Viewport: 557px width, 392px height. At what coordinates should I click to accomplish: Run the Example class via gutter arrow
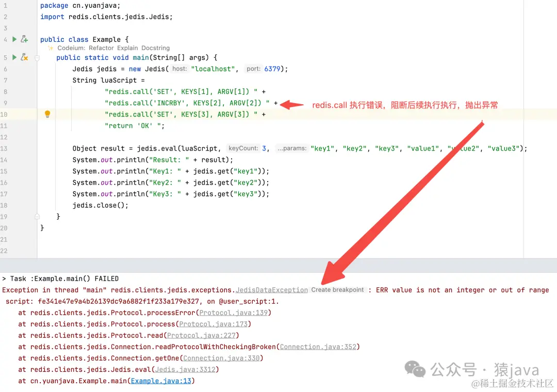[x=14, y=39]
